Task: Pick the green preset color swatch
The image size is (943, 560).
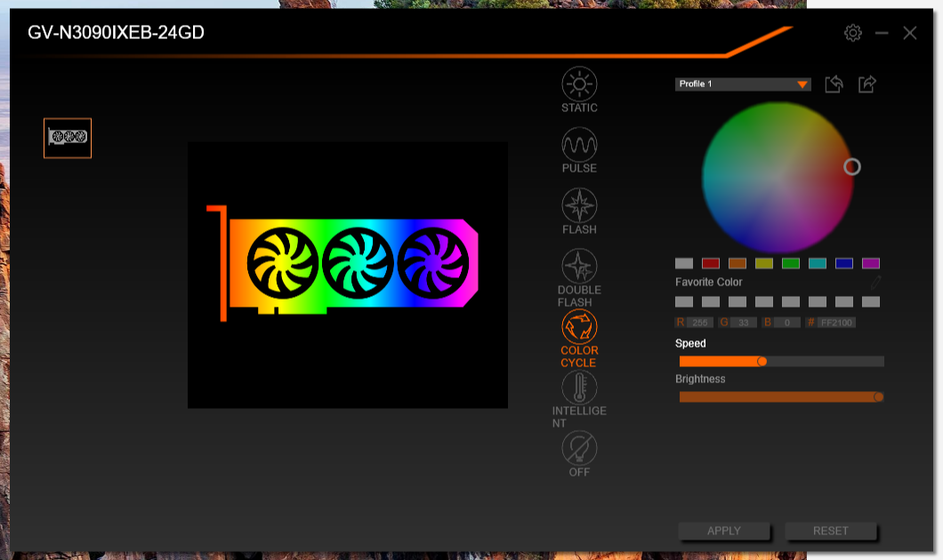Action: click(791, 263)
